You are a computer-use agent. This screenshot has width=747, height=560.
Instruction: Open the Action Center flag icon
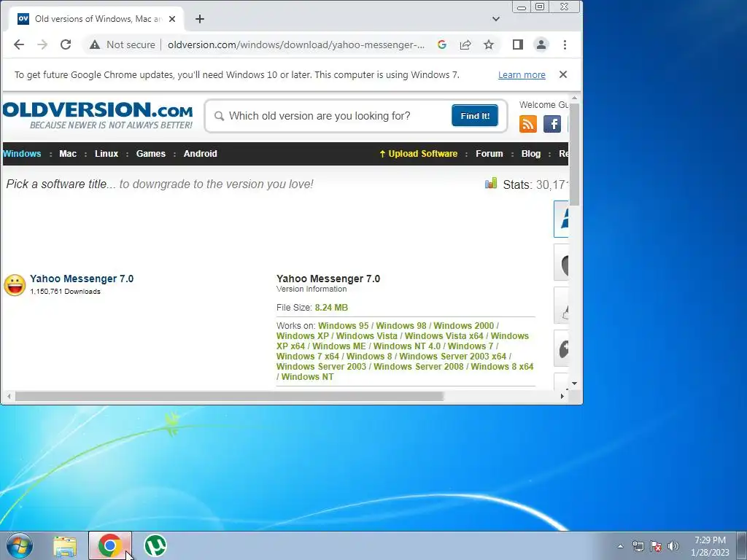(x=656, y=546)
